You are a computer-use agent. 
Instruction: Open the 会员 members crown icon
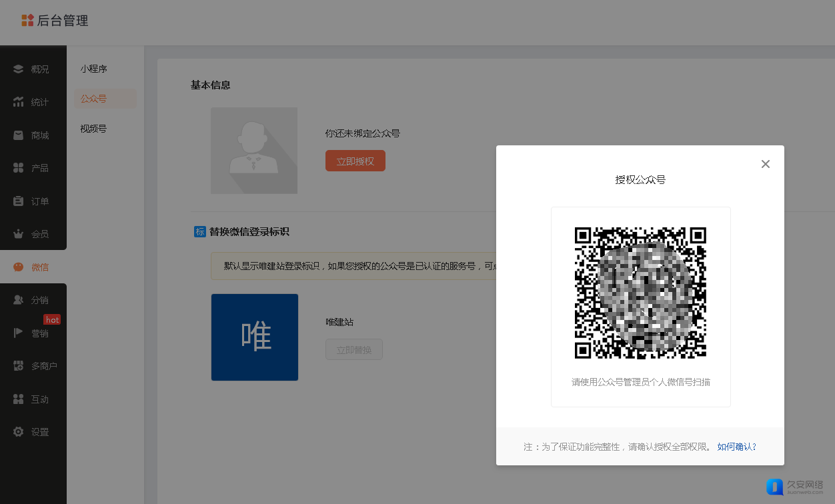click(19, 234)
